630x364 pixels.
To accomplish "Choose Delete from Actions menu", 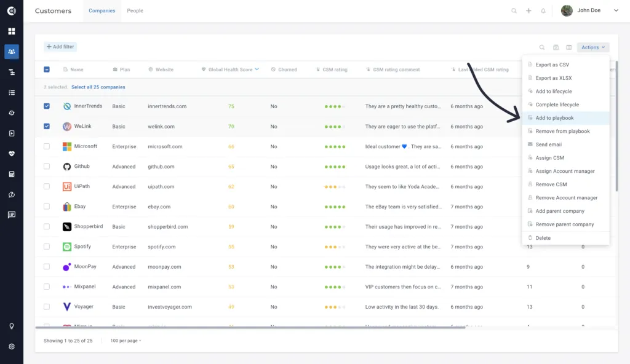I will click(566, 238).
